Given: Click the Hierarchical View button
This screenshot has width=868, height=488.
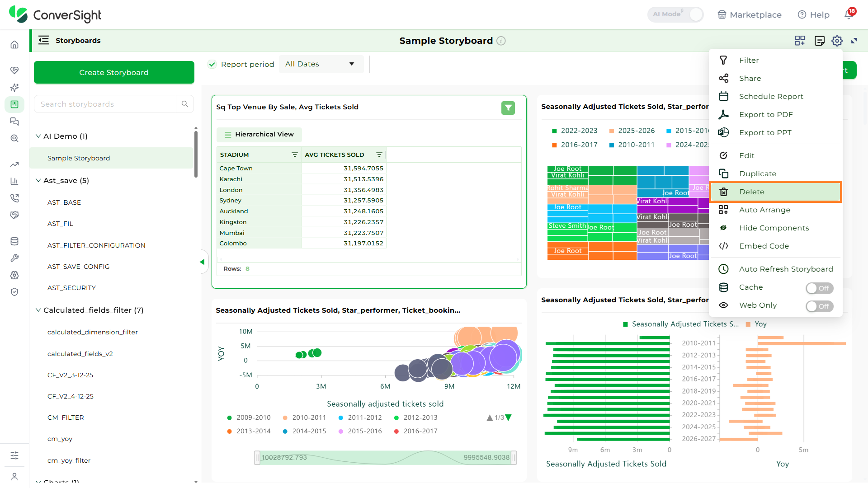Looking at the screenshot, I should 259,135.
